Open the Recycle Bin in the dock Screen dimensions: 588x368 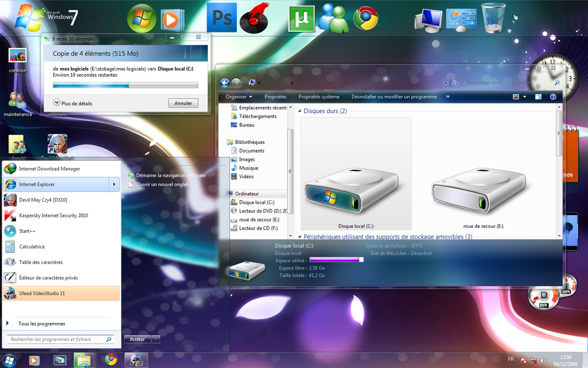(493, 18)
